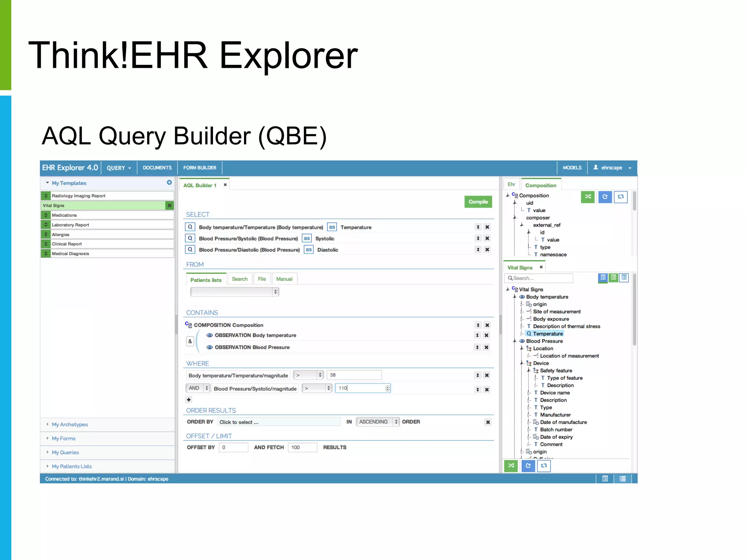This screenshot has height=560, width=747.
Task: Select the first layout view icon in Vital Signs
Action: point(603,278)
